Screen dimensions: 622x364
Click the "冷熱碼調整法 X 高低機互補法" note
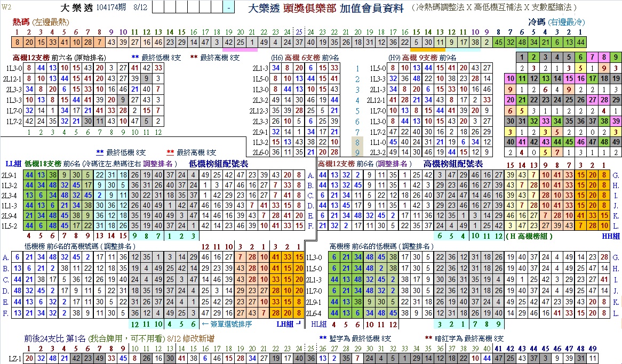(468, 7)
